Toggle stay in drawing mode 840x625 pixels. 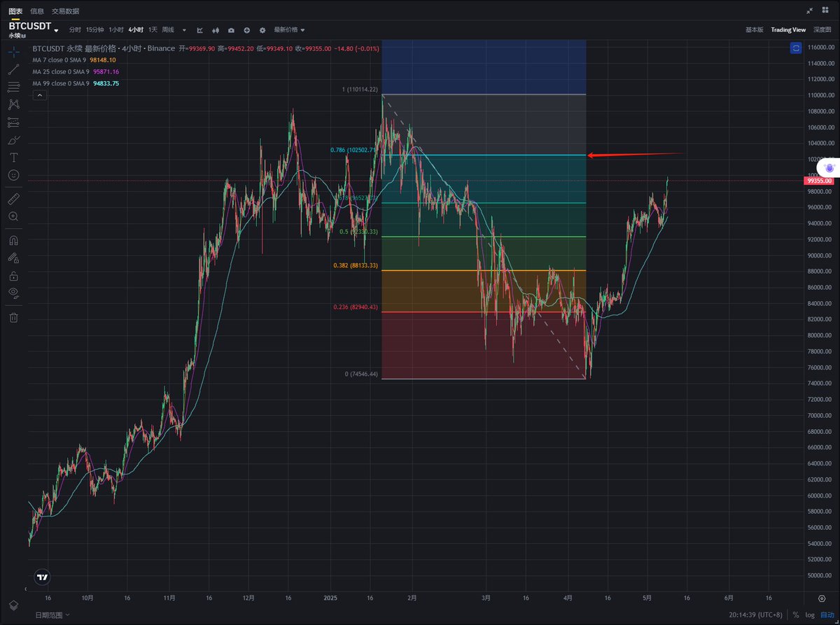pyautogui.click(x=14, y=258)
